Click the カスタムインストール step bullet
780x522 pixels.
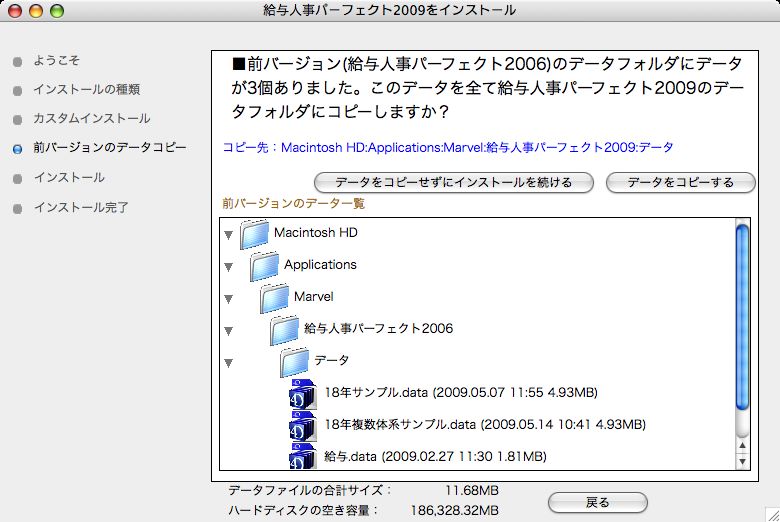point(17,120)
